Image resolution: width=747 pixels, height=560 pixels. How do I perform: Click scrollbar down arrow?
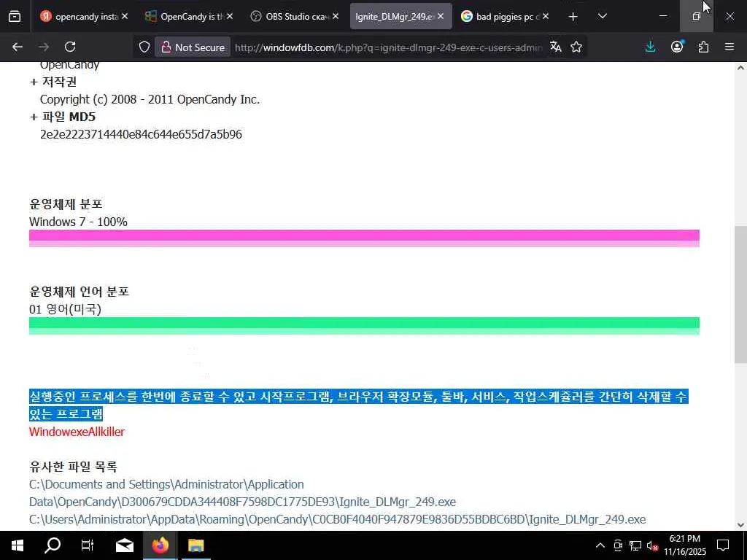click(740, 525)
